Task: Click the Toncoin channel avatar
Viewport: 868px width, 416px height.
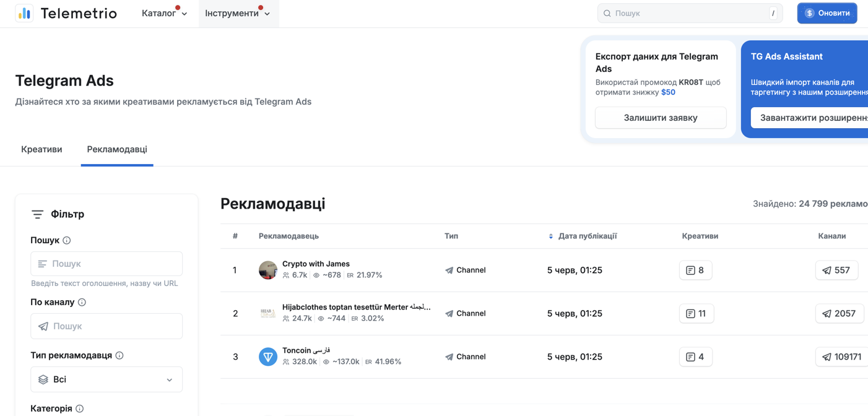Action: pyautogui.click(x=267, y=357)
